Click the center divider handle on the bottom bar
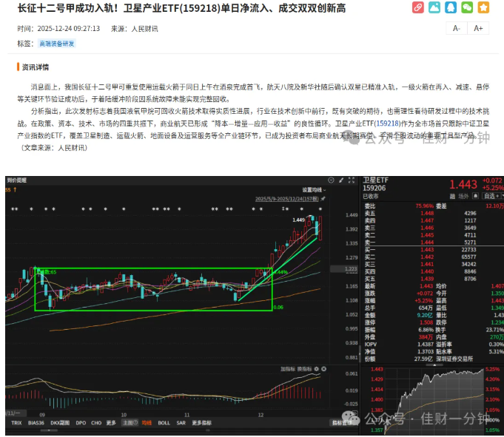This screenshot has height=437, width=504. click(x=208, y=430)
